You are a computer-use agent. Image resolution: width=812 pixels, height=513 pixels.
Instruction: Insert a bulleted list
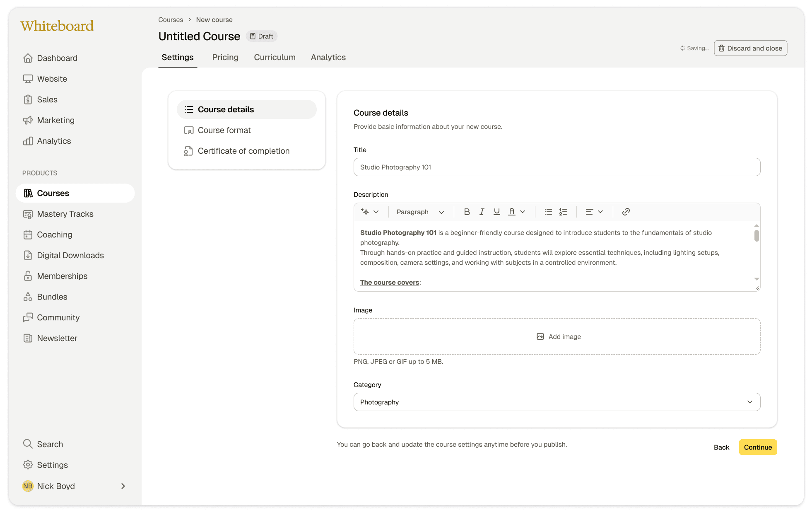pyautogui.click(x=548, y=212)
